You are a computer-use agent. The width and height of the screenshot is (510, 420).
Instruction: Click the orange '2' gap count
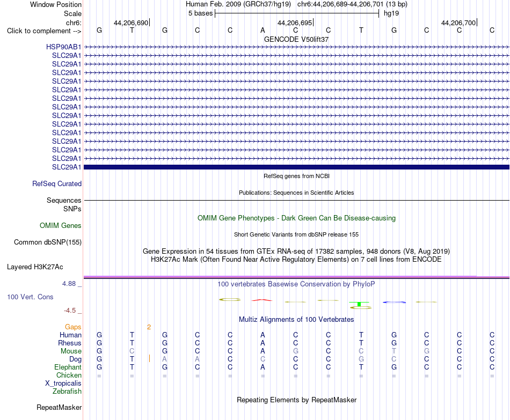149,327
